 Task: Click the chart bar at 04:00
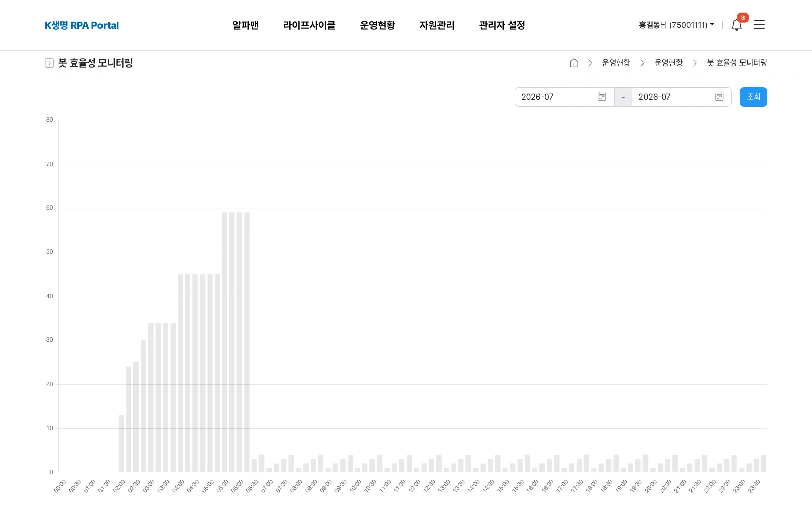(180, 373)
